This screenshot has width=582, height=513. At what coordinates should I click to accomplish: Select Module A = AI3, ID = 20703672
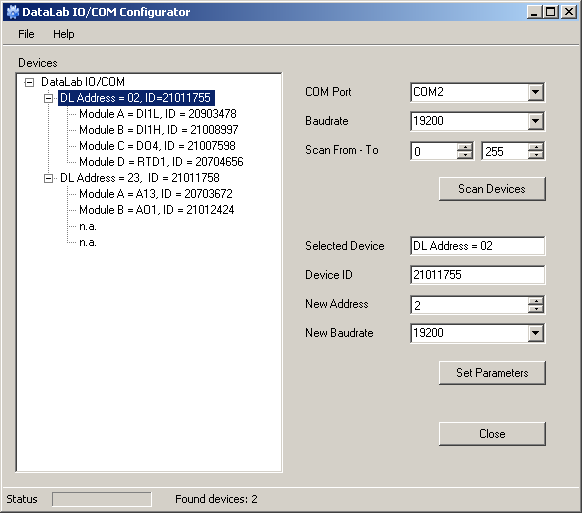tap(156, 194)
